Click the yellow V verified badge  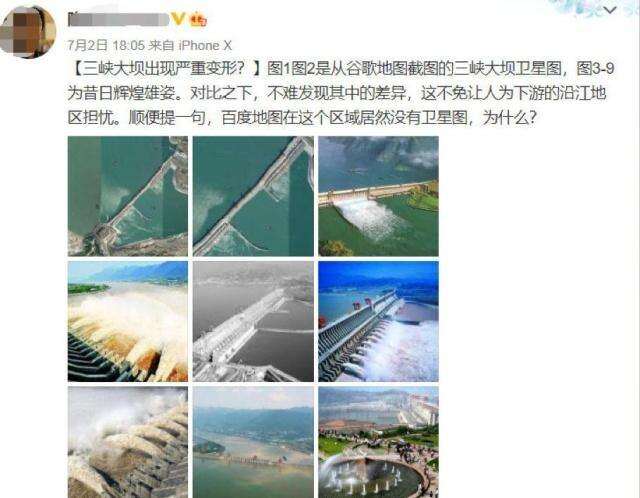pos(178,19)
